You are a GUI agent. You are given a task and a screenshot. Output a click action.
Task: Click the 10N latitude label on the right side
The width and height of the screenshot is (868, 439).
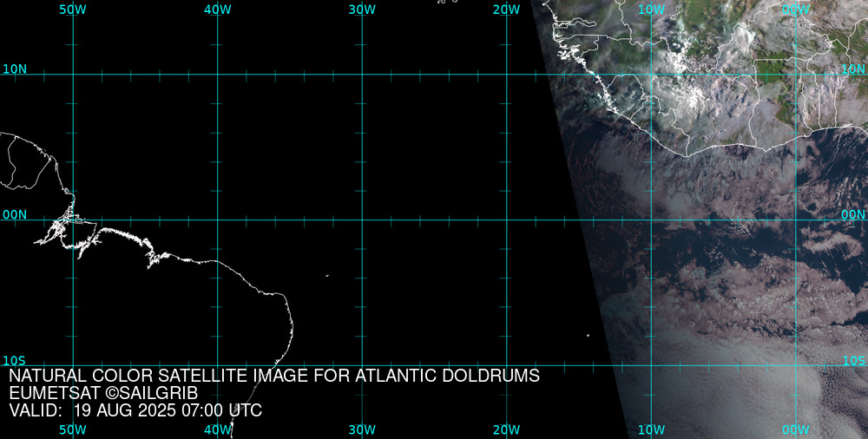[x=853, y=69]
